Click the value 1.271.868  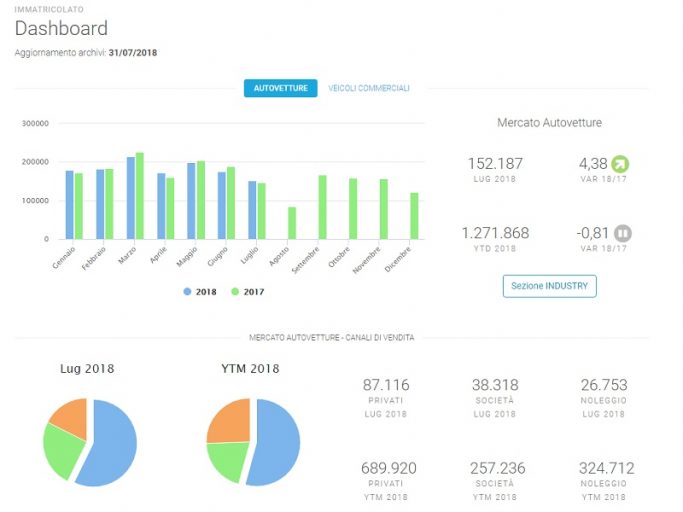[495, 233]
